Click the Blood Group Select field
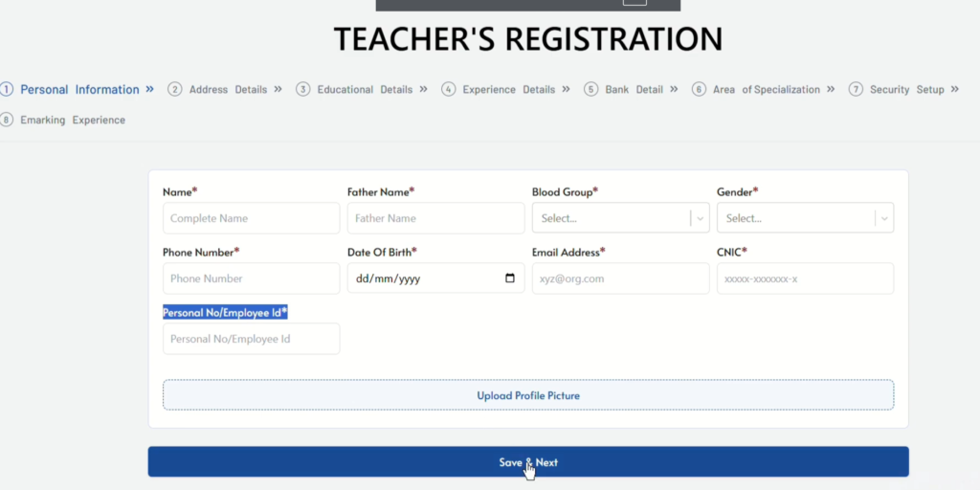The width and height of the screenshot is (980, 490). (609, 218)
